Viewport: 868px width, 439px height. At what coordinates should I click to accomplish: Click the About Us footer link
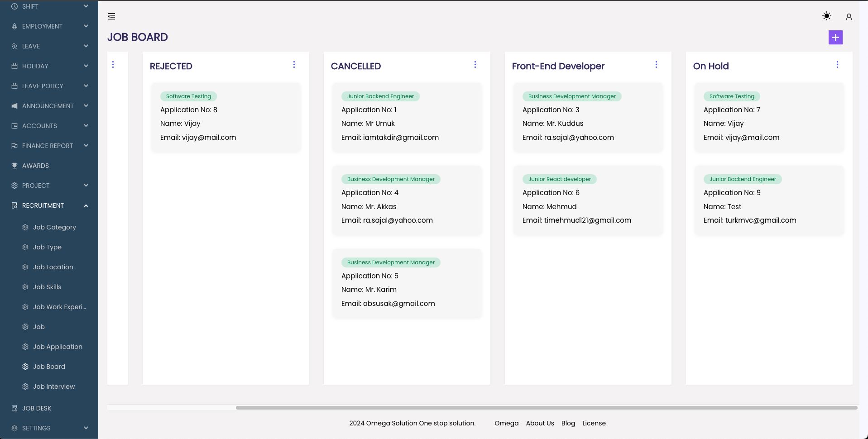(x=540, y=423)
